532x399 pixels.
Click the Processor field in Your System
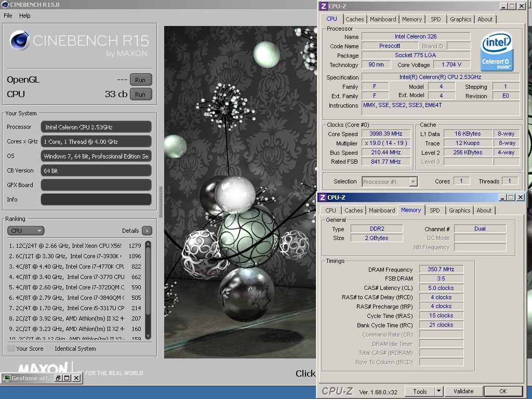coord(96,127)
